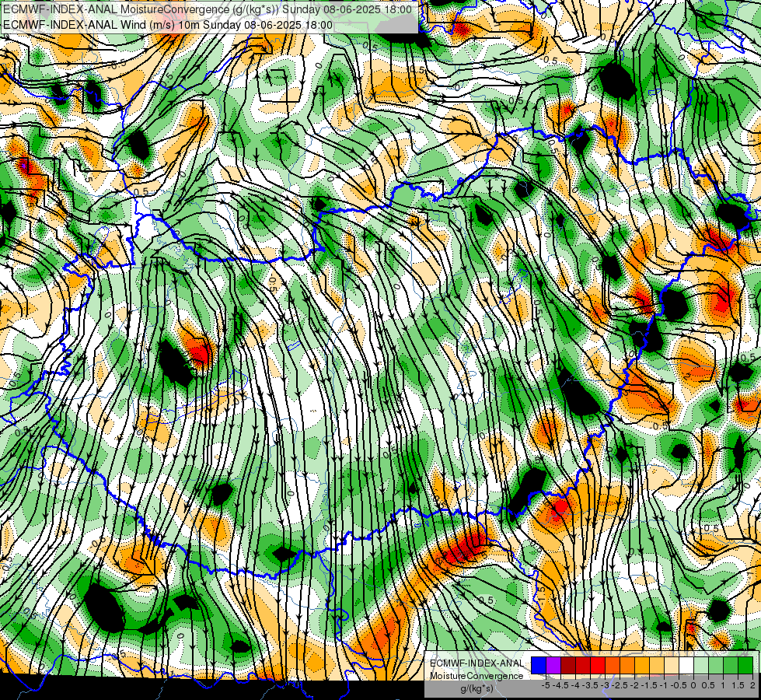Pick the legend swatch between 1.5 and 2
This screenshot has width=761, height=700.
745,665
